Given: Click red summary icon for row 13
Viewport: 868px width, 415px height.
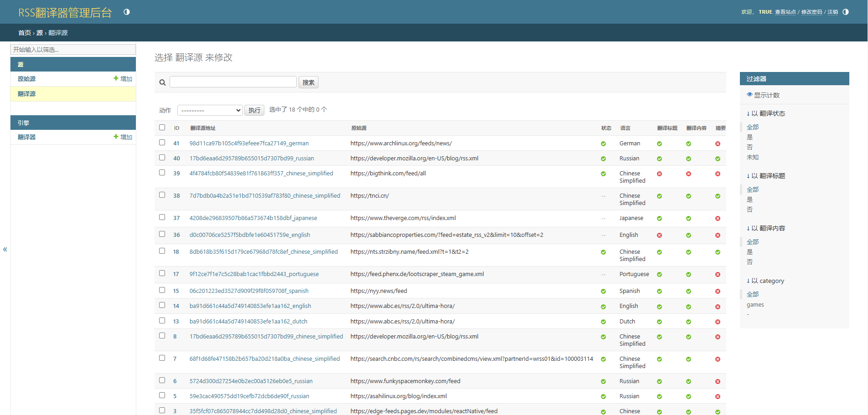Looking at the screenshot, I should (718, 322).
